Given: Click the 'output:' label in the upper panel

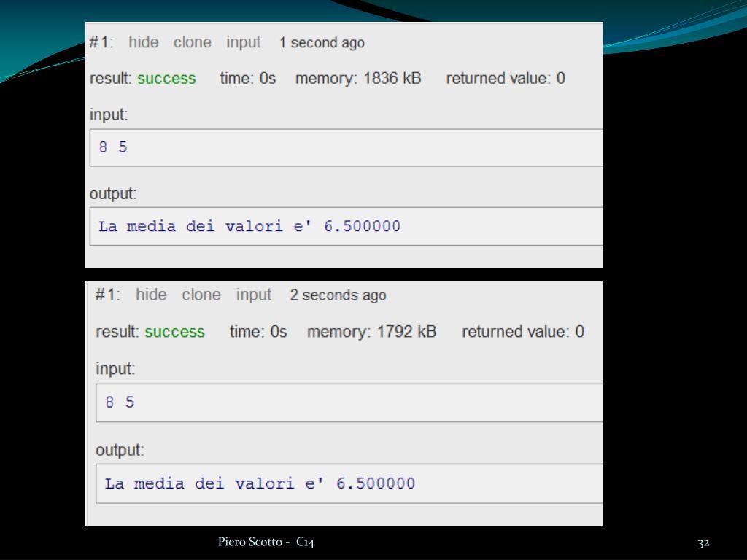Looking at the screenshot, I should click(113, 194).
